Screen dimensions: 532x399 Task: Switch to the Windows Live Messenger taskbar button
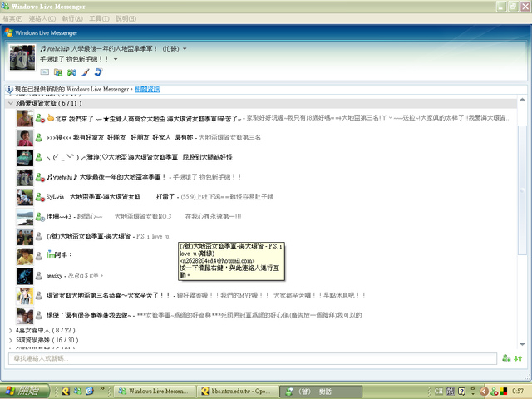(155, 392)
